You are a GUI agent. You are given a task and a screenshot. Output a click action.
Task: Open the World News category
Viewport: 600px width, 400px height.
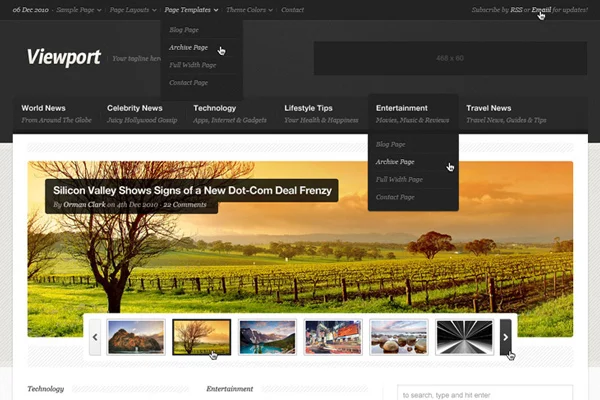tap(56, 114)
